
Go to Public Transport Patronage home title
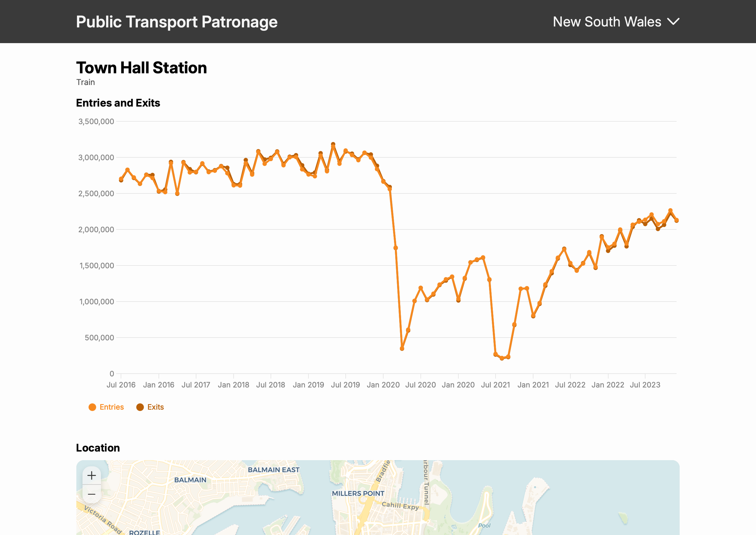[x=176, y=22]
